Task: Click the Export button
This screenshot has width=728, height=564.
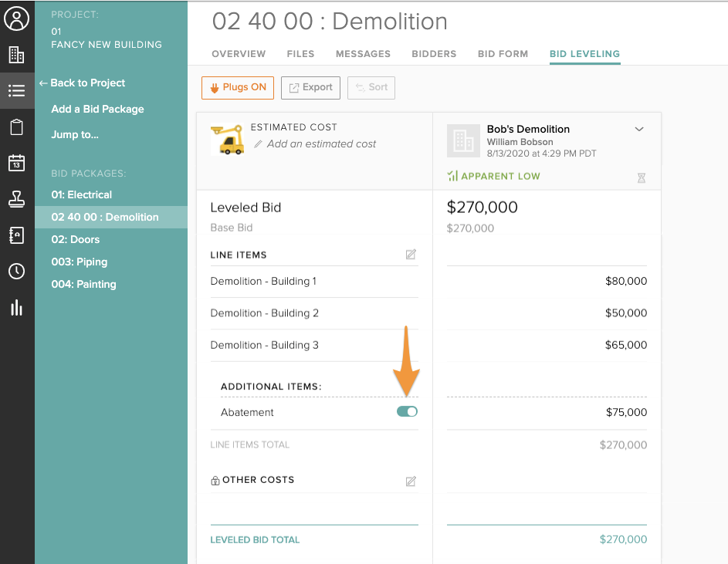Action: [x=310, y=88]
